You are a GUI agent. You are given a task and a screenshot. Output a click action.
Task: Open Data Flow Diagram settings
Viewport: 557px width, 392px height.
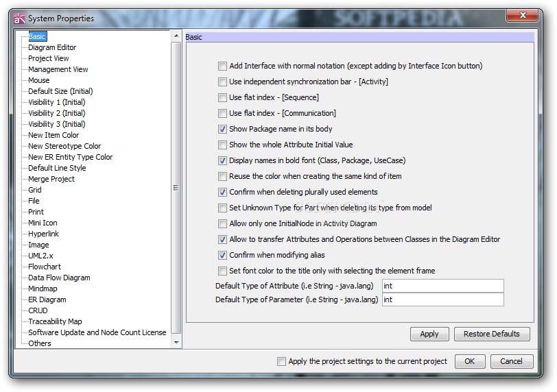click(59, 278)
